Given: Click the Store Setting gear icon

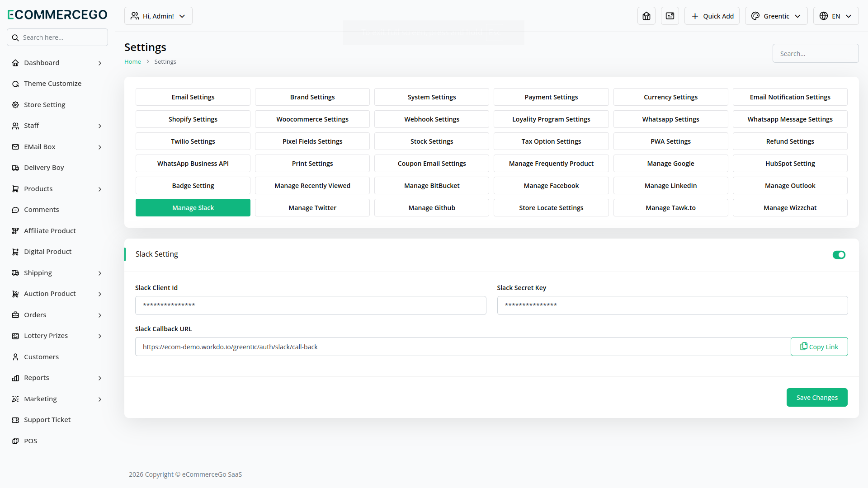Looking at the screenshot, I should point(15,105).
